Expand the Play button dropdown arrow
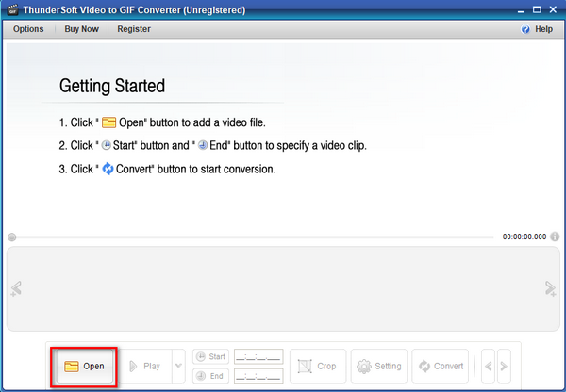The height and width of the screenshot is (392, 566). tap(178, 366)
